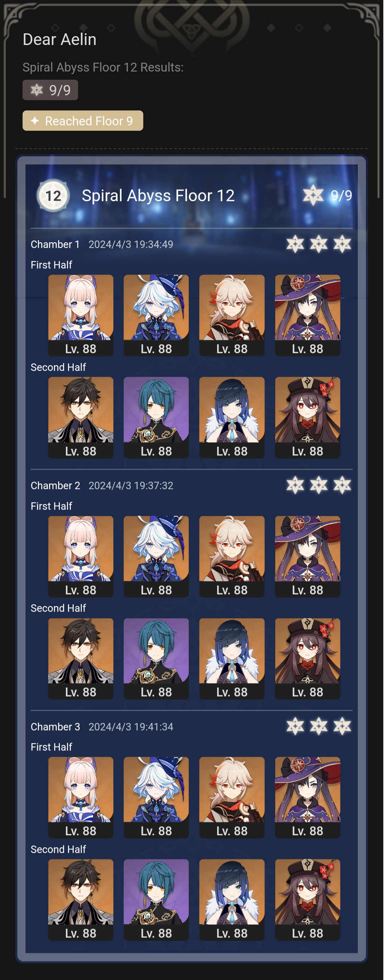Image resolution: width=384 pixels, height=980 pixels.
Task: Open red-flower hat character in Chamber 3 Second Half
Action: pyautogui.click(x=307, y=900)
